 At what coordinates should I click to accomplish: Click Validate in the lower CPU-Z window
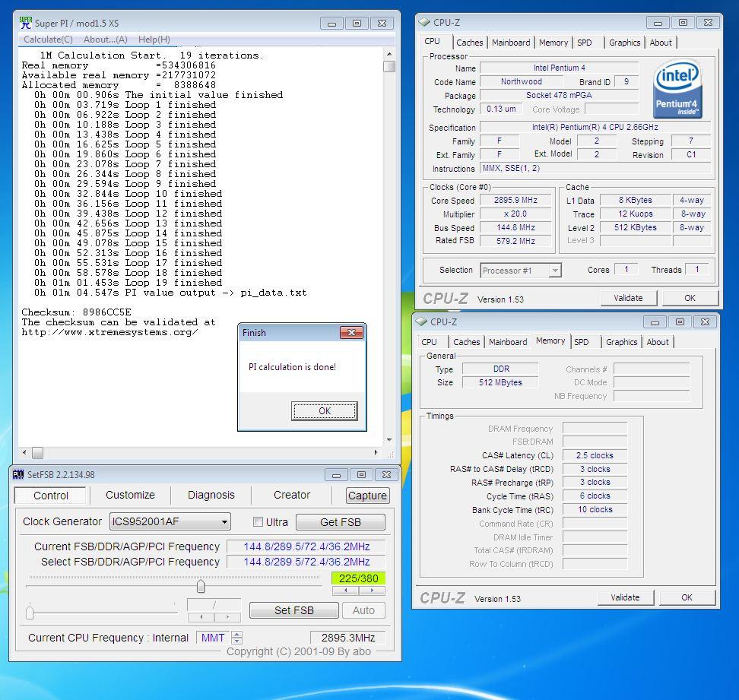click(626, 597)
